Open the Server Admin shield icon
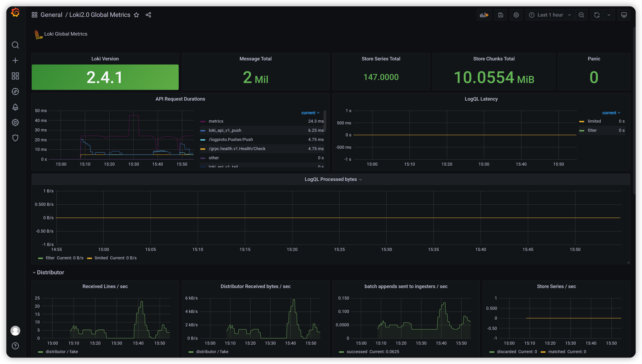 (x=15, y=138)
